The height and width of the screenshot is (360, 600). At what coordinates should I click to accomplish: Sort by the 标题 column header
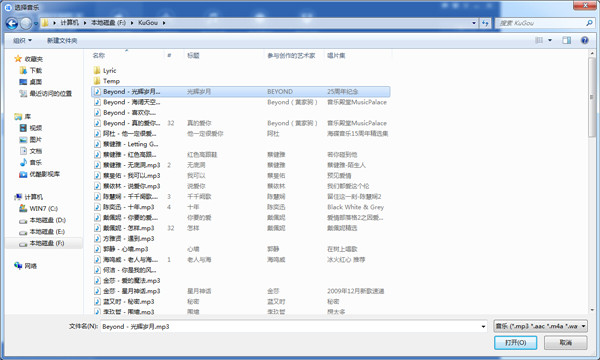coord(193,55)
